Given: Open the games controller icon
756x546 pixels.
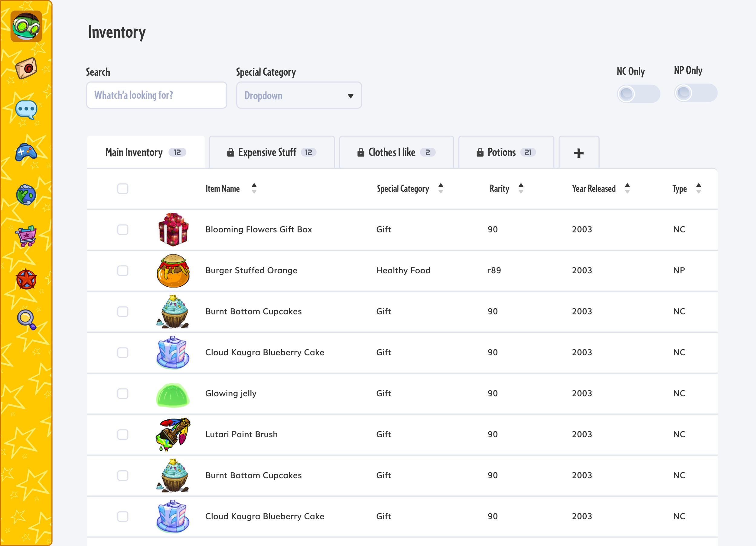Looking at the screenshot, I should (x=26, y=153).
